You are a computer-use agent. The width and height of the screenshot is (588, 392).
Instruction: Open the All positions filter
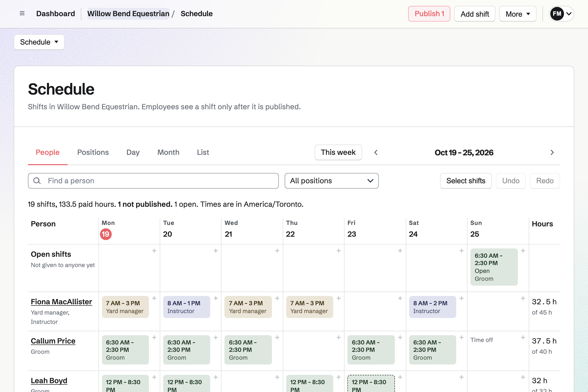pyautogui.click(x=331, y=181)
